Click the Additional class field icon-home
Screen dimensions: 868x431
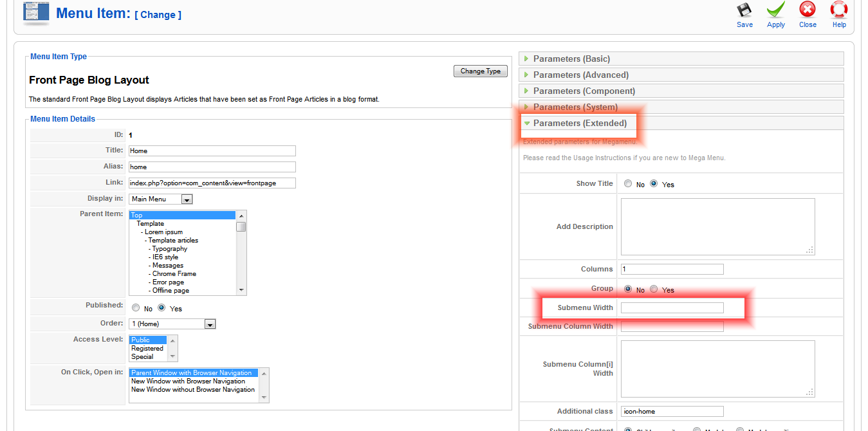672,411
